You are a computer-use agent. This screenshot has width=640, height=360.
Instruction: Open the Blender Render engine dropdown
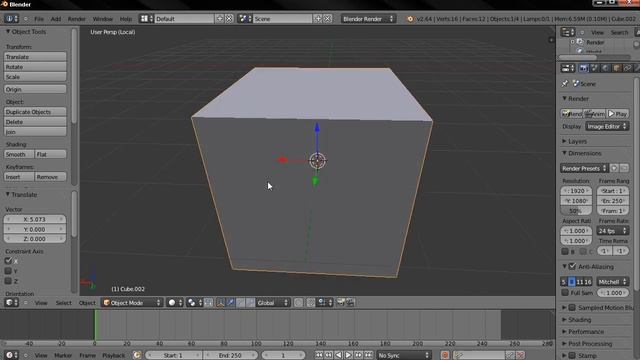[368, 19]
